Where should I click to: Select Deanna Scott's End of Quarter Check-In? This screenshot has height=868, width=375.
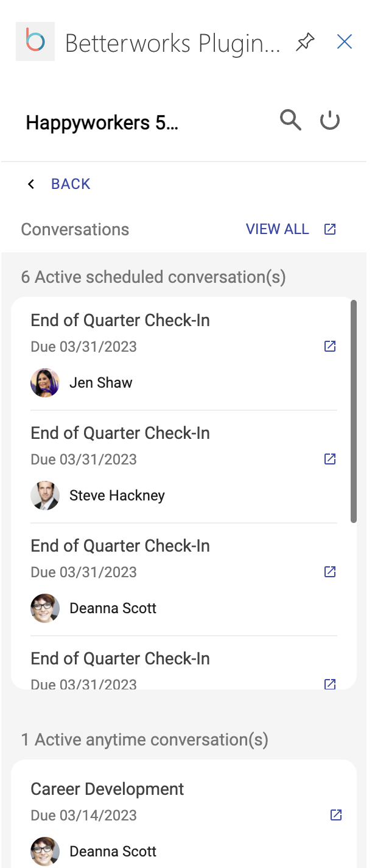coord(121,546)
